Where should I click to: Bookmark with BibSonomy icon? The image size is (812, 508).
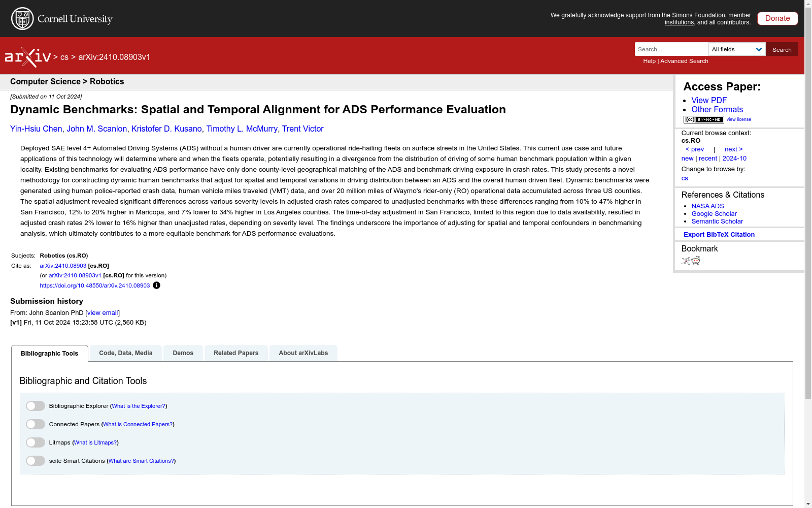click(686, 261)
